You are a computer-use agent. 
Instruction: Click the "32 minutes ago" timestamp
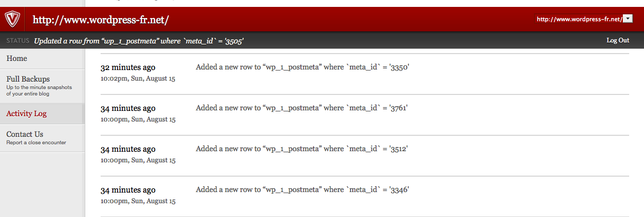point(128,67)
